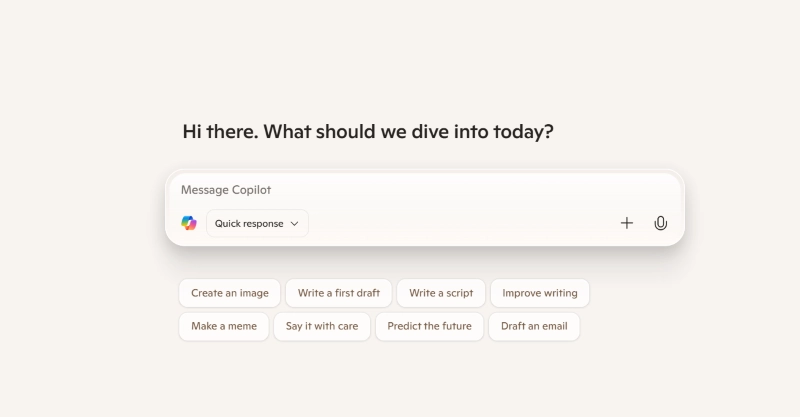Choose the Create an image suggestion
Viewport: 800px width, 417px height.
[230, 293]
